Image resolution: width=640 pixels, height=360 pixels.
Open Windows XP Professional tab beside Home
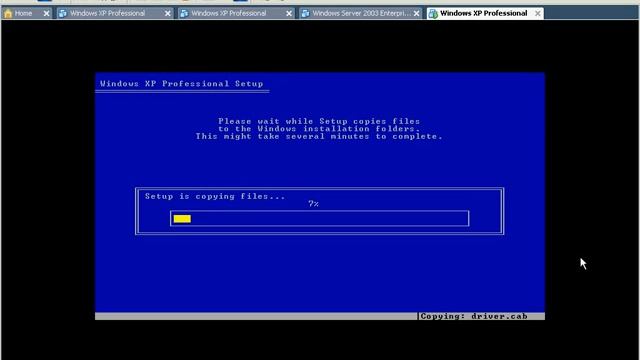click(114, 13)
